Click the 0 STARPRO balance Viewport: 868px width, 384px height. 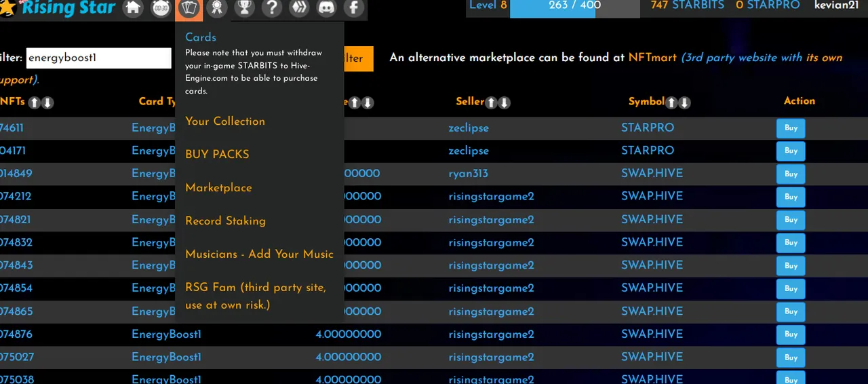pos(768,5)
